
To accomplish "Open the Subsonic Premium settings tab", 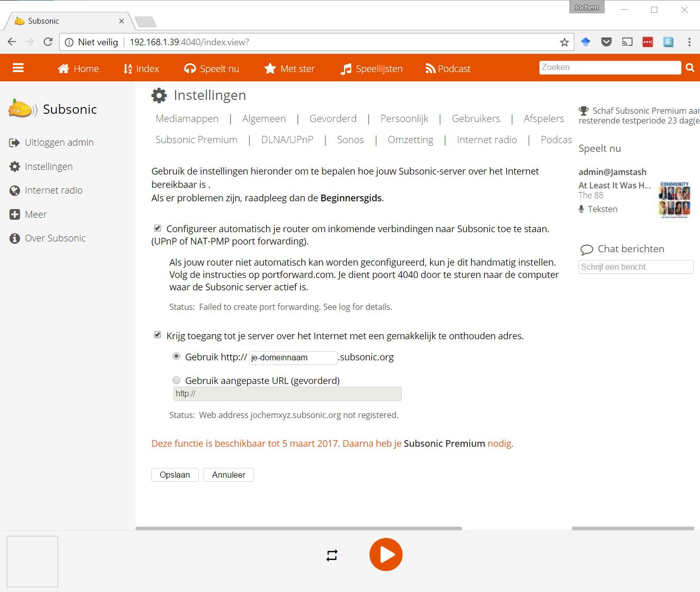I will [x=196, y=140].
